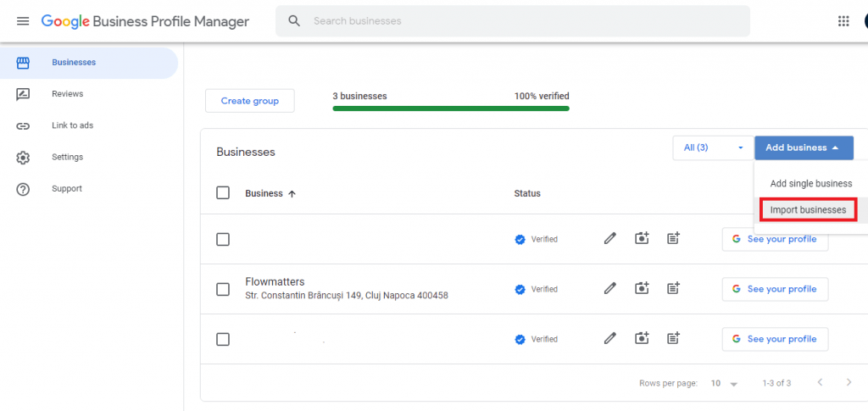Screen dimensions: 868x411
Task: Check the first business row checkbox
Action: pyautogui.click(x=223, y=240)
